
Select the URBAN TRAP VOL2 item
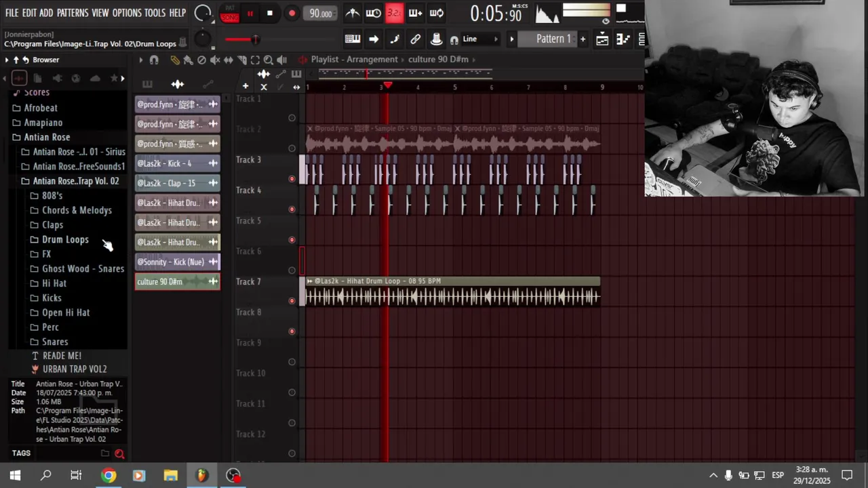75,369
